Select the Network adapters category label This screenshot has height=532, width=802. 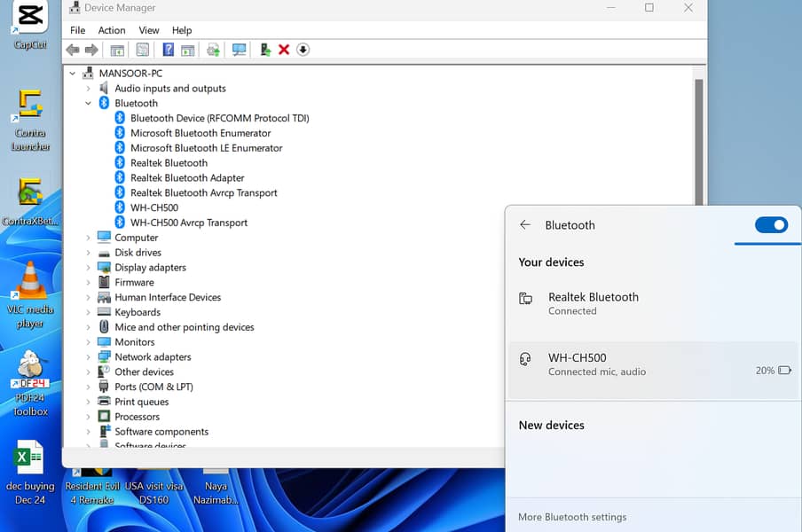pos(153,356)
